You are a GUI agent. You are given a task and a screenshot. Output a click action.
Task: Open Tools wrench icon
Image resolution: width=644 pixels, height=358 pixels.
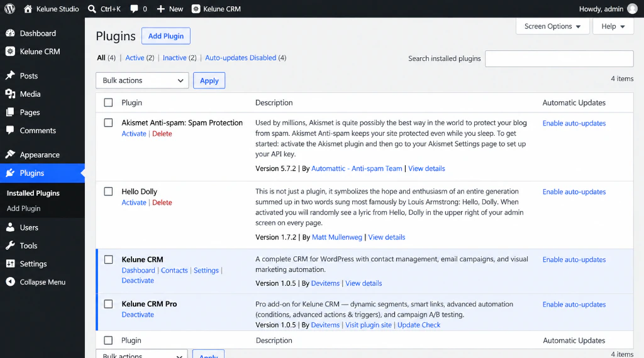(x=10, y=246)
